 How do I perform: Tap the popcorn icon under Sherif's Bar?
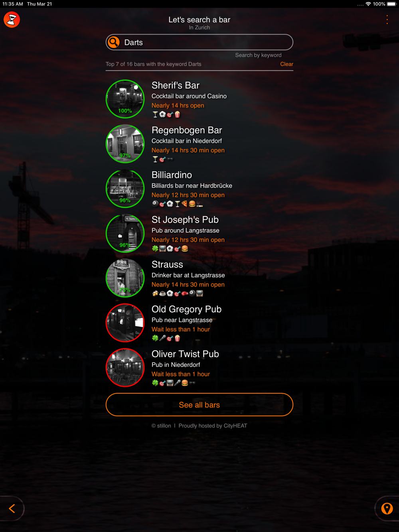[178, 114]
